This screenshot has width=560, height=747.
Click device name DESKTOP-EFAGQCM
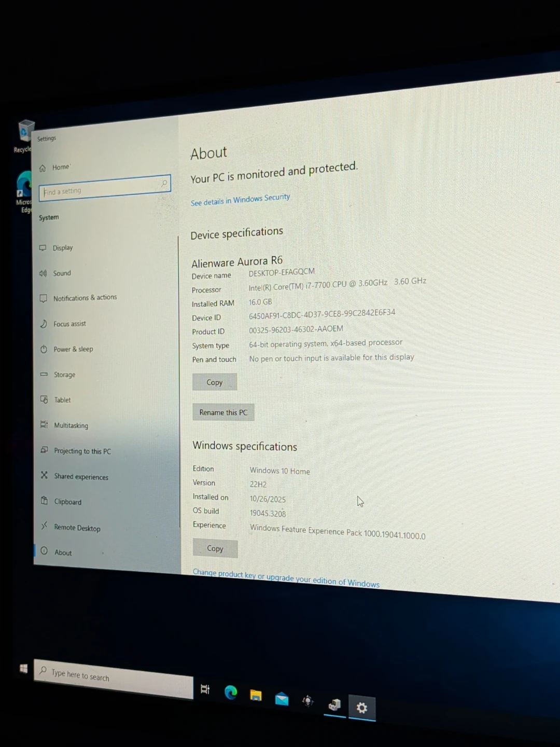point(282,272)
